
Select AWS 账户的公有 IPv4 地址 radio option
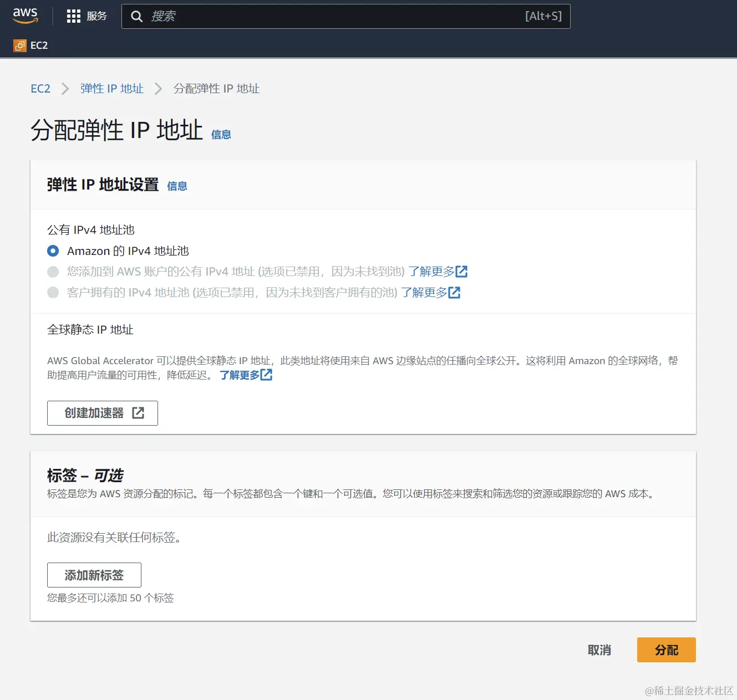point(53,272)
